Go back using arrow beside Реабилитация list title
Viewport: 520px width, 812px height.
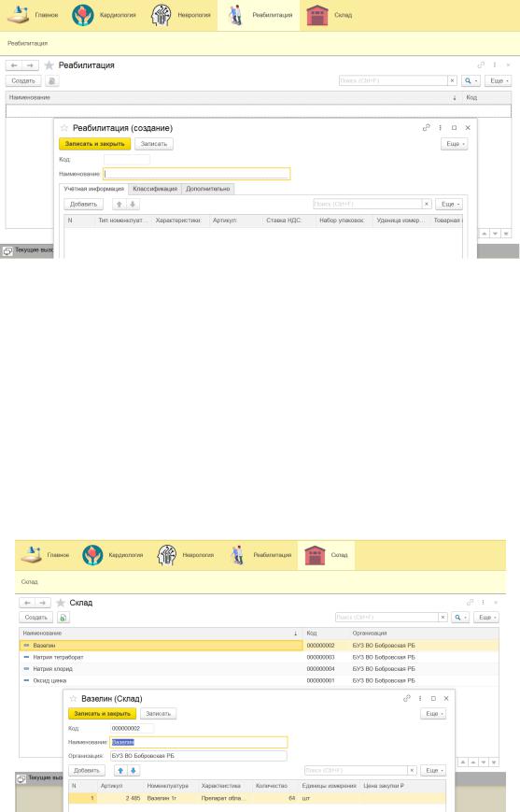click(x=15, y=65)
